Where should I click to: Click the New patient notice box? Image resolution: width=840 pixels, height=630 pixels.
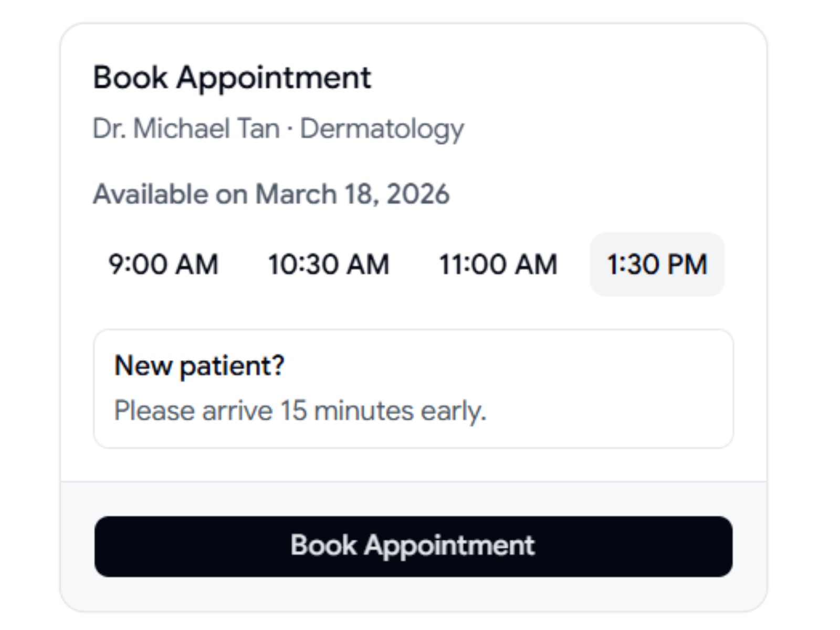point(414,389)
